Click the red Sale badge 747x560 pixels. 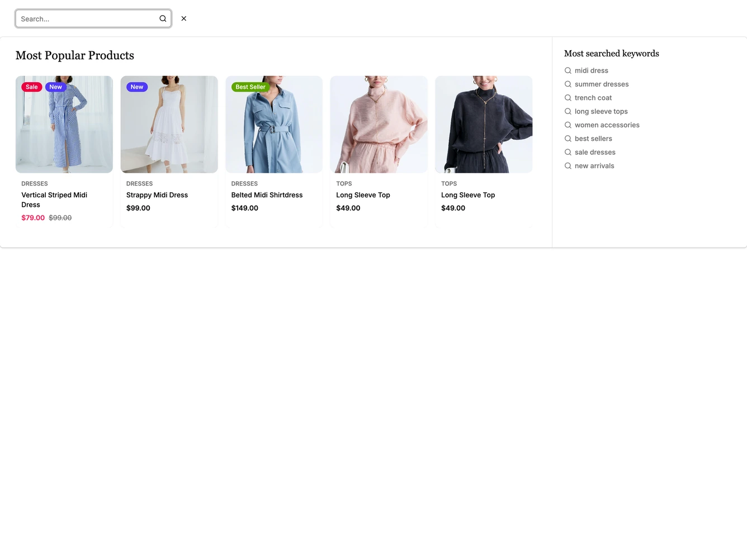pyautogui.click(x=32, y=87)
